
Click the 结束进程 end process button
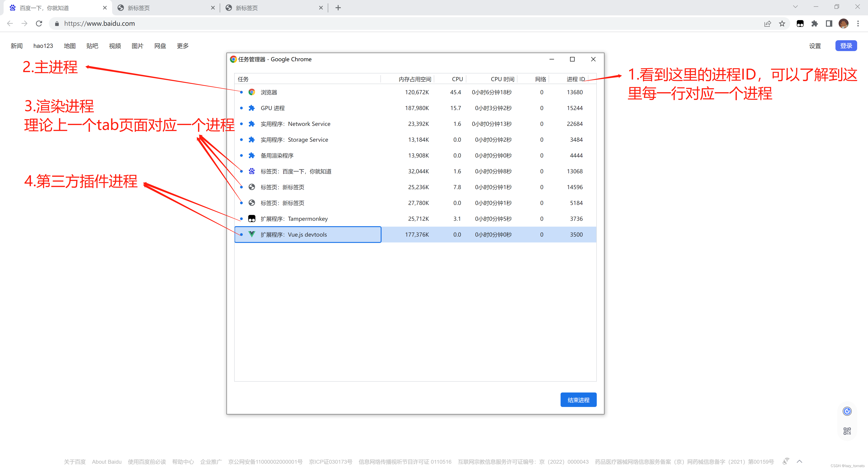[578, 399]
